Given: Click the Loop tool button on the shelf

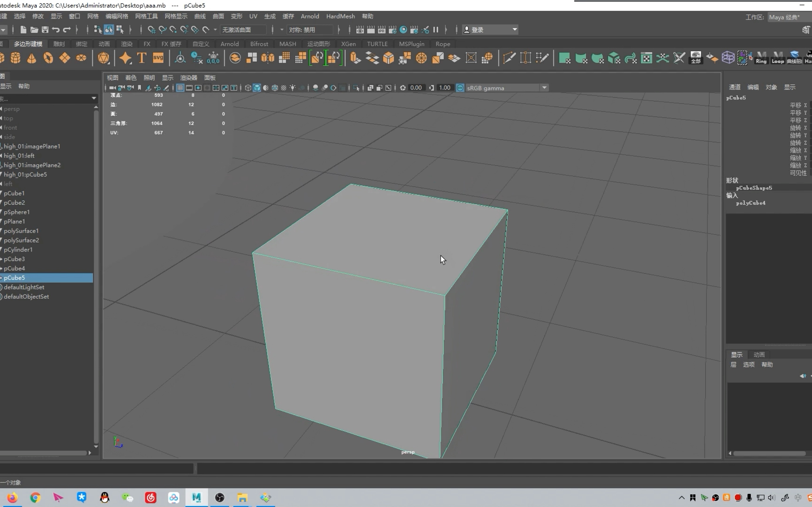Looking at the screenshot, I should (x=777, y=58).
